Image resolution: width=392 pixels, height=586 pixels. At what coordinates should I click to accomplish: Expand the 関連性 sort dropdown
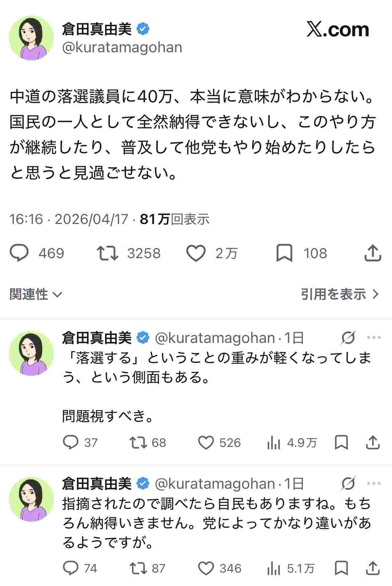(36, 294)
